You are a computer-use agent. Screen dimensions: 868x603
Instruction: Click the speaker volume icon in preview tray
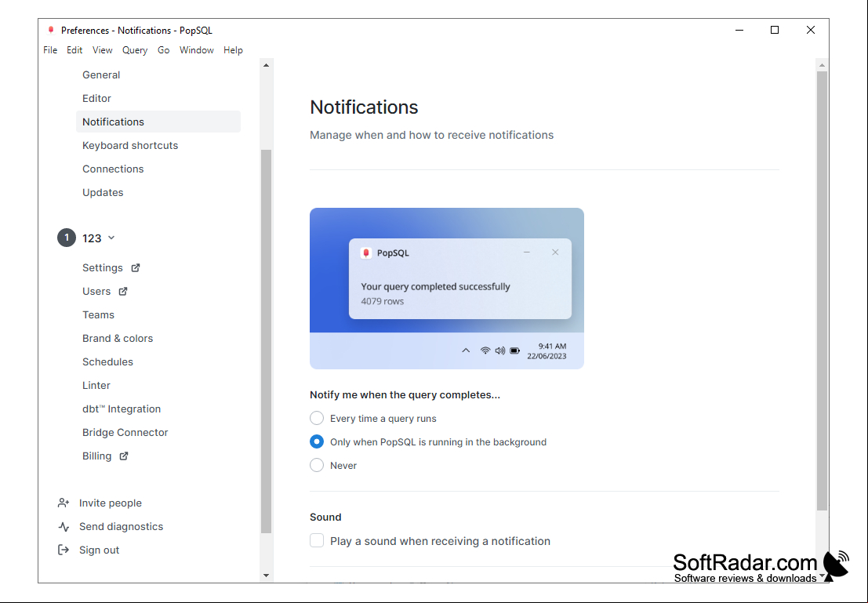point(500,351)
